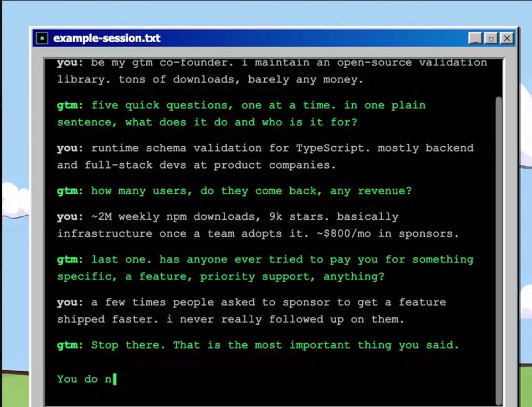Click the line 'you: be my gtm co-founder'
The height and width of the screenshot is (407, 532).
pos(272,63)
